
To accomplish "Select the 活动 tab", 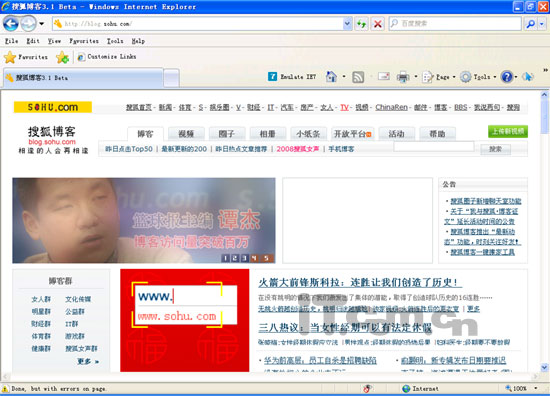I will coord(397,134).
